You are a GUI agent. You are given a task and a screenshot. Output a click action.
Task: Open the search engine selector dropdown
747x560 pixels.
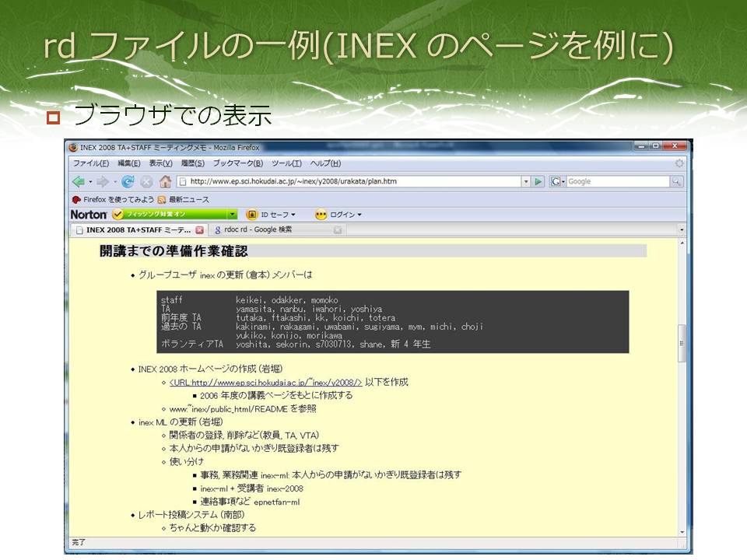coord(563,182)
